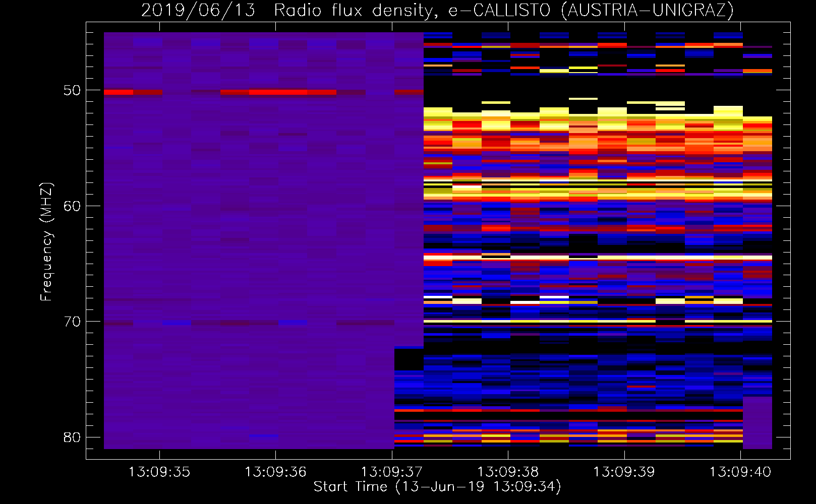Click the 'Frequency (MHZ)' axis label
Image resolution: width=816 pixels, height=504 pixels.
46,242
